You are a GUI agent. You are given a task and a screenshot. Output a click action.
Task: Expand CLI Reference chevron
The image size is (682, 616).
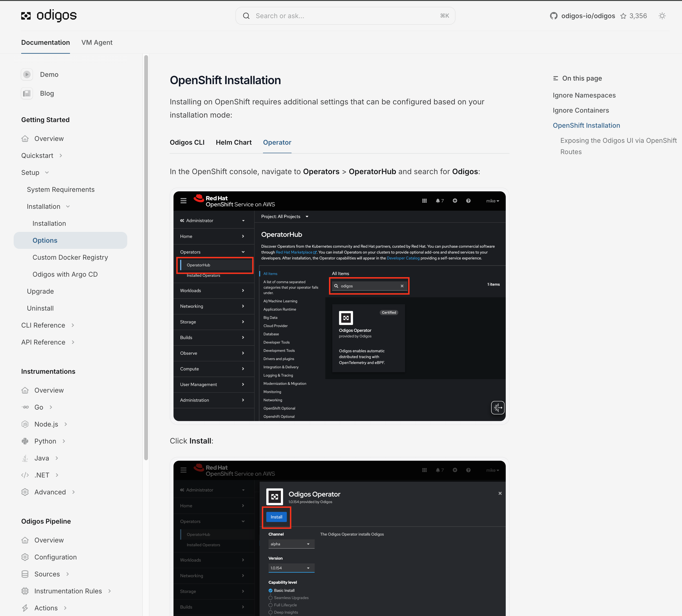pos(73,325)
